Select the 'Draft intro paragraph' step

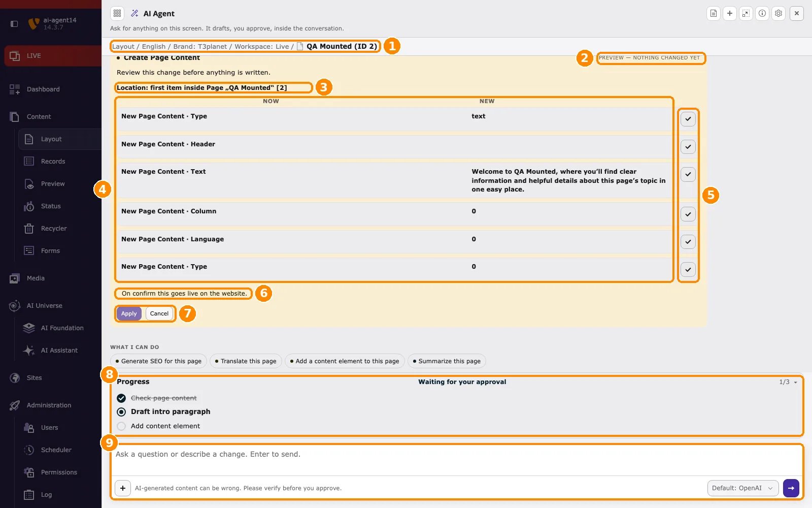163,411
